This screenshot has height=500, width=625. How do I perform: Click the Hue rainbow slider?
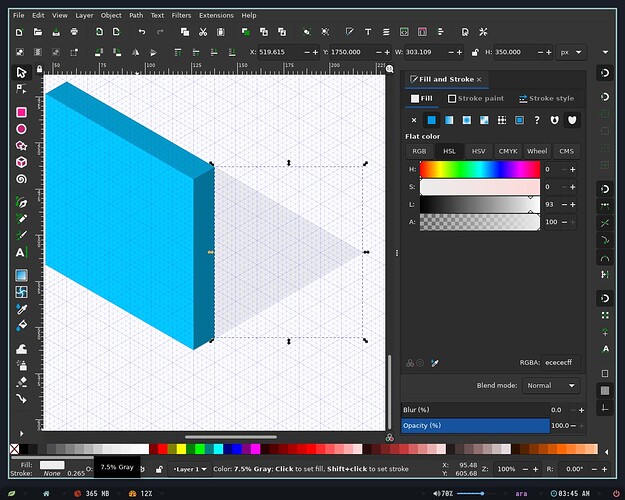(480, 169)
